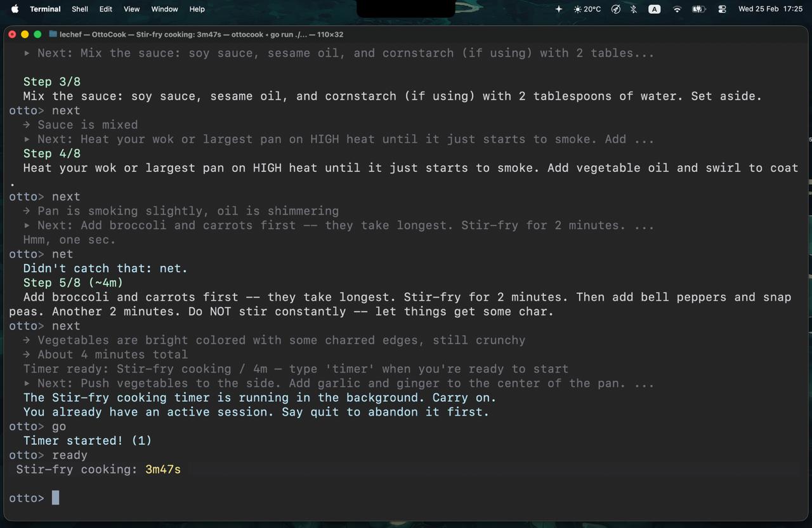Open the Terminal application menu
812x528 pixels.
pyautogui.click(x=45, y=9)
